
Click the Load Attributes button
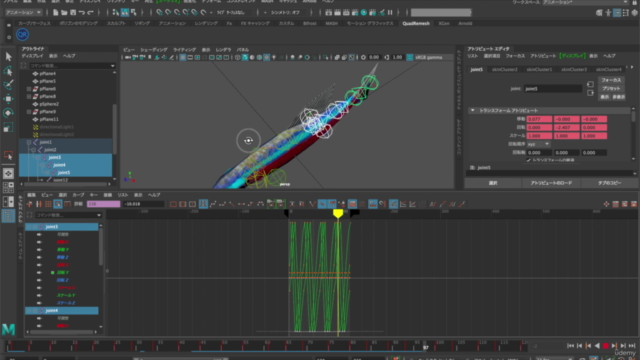(551, 183)
